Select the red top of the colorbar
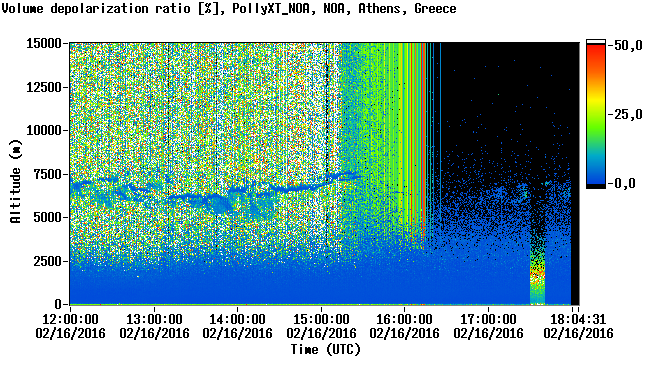Viewport: 665px width, 389px height. [596, 53]
